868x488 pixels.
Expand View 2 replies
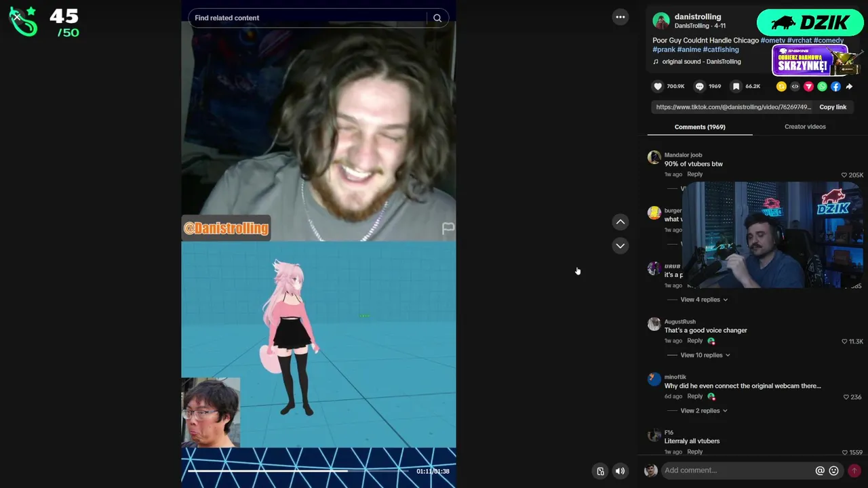click(704, 411)
